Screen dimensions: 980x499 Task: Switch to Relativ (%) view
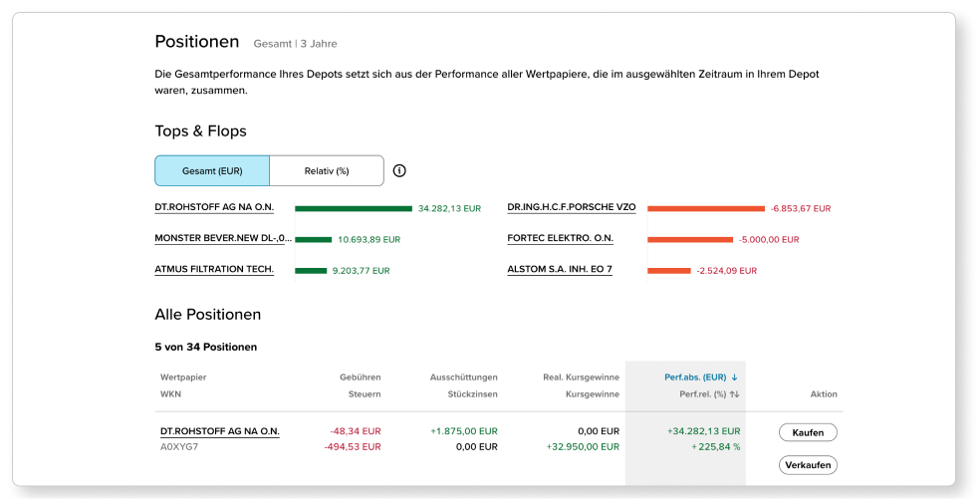click(x=327, y=170)
